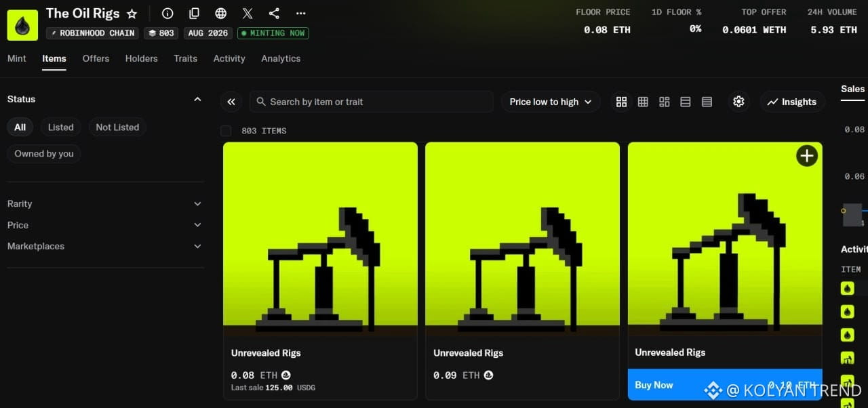Open the Activity tab
Image resolution: width=868 pixels, height=408 pixels.
[x=229, y=58]
